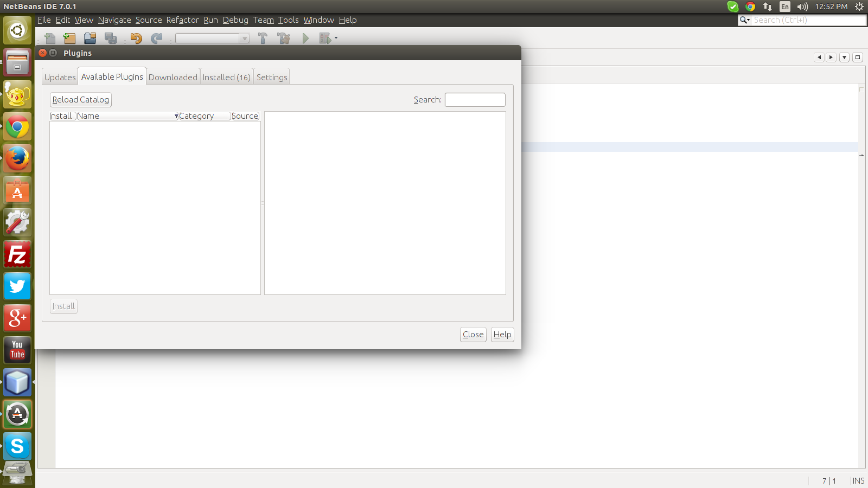Open the File menu

[44, 20]
